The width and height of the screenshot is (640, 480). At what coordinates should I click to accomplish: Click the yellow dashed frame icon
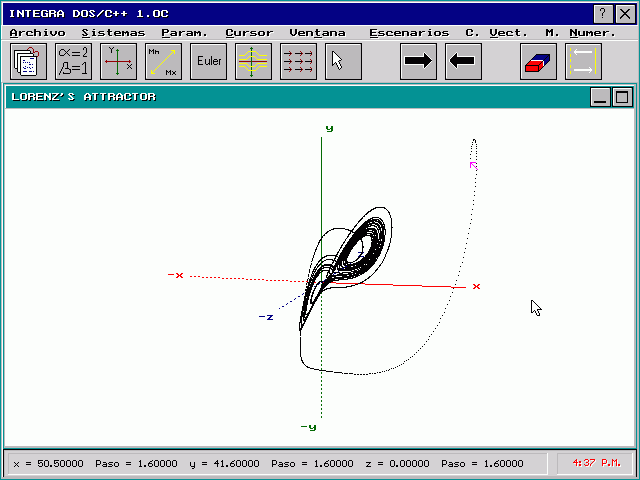point(584,61)
